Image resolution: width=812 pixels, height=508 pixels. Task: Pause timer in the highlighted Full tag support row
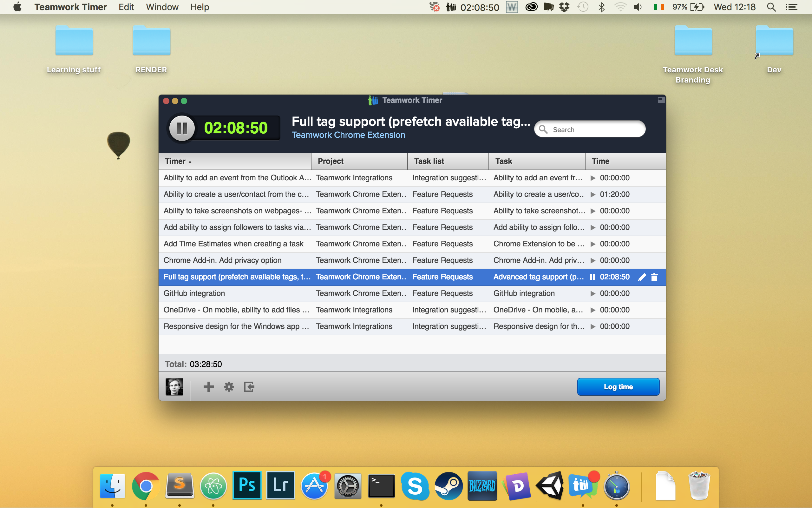(593, 277)
